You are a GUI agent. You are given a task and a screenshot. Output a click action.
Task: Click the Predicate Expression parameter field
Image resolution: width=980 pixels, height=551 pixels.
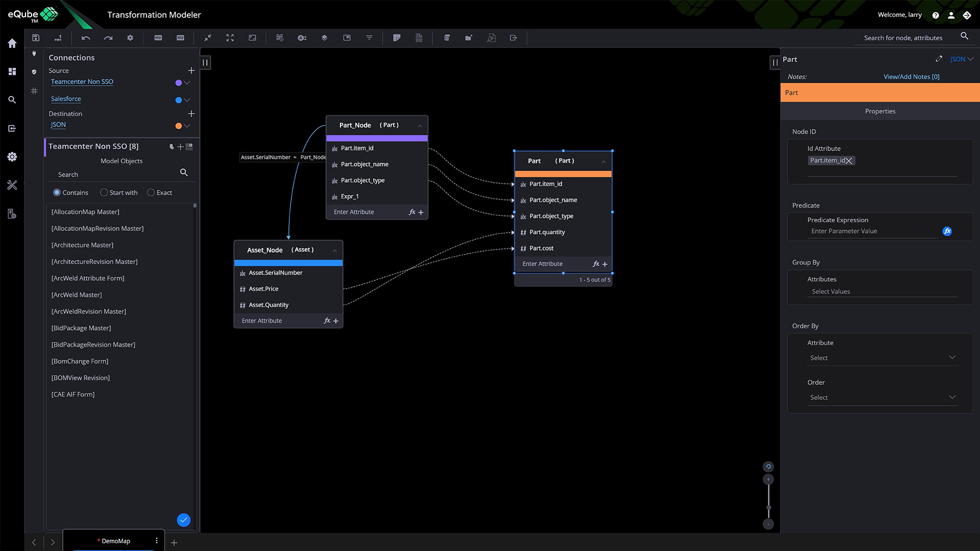coord(873,231)
